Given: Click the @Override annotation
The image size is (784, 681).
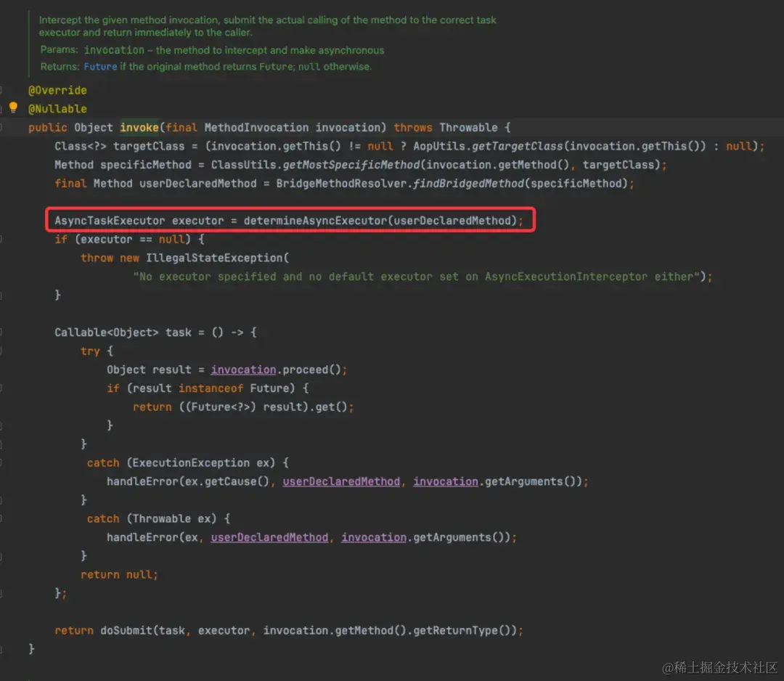Looking at the screenshot, I should (57, 91).
